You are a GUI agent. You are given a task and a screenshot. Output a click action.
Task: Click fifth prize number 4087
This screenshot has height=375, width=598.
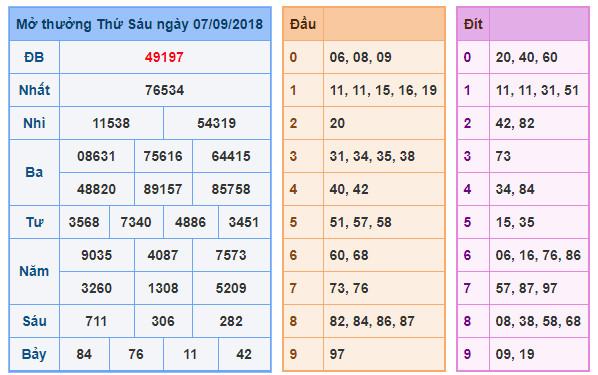(x=163, y=255)
